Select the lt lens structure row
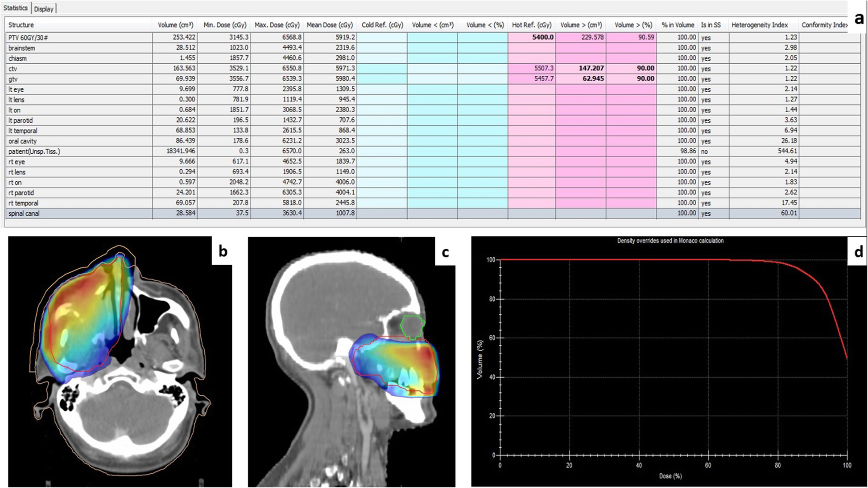Image resolution: width=868 pixels, height=488 pixels. [x=433, y=99]
